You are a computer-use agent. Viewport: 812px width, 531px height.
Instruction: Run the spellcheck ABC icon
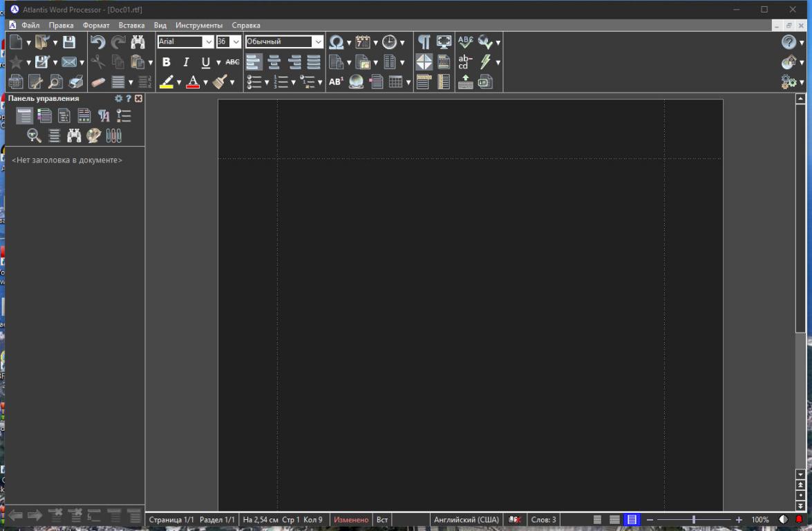(x=466, y=42)
